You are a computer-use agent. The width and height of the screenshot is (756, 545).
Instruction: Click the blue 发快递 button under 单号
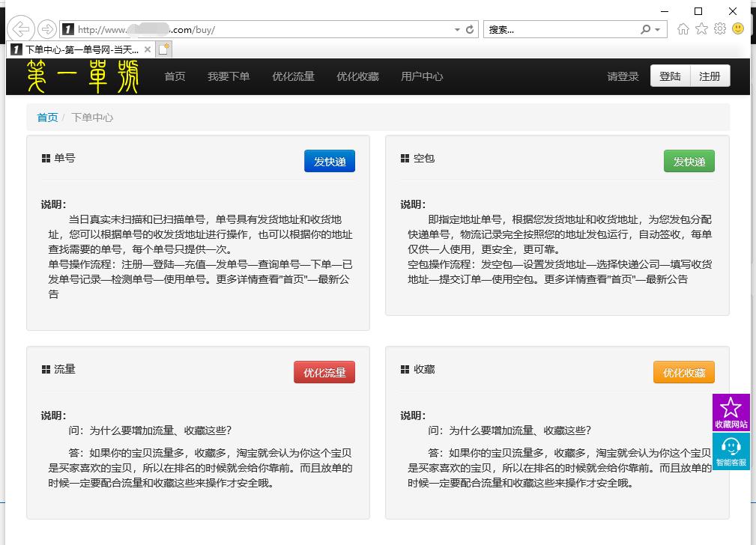[x=330, y=160]
